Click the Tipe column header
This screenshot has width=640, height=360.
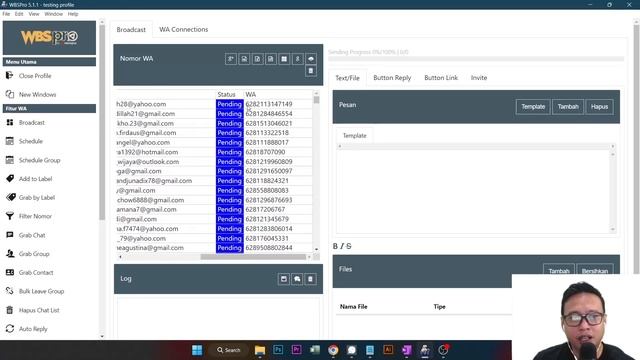click(439, 307)
